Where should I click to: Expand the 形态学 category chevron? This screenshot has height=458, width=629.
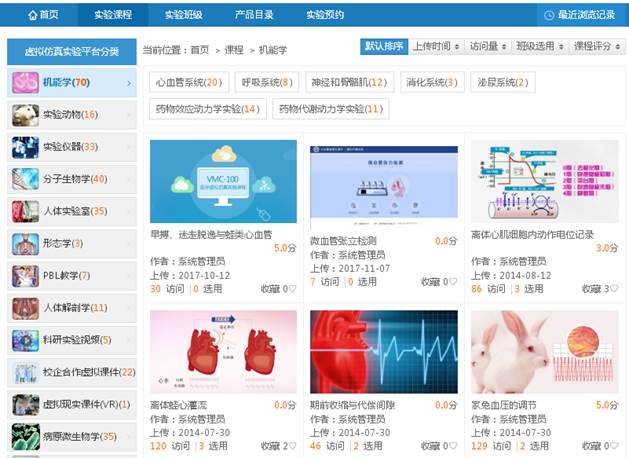point(129,243)
